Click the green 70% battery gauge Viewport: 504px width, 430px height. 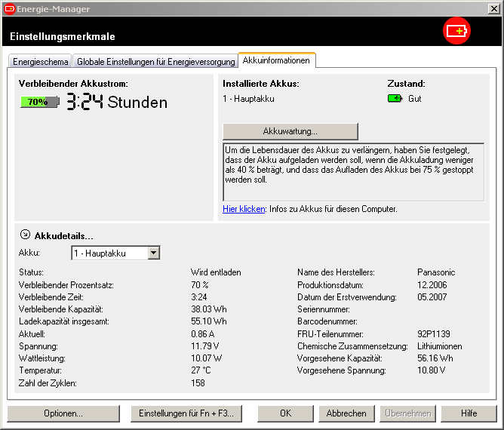(x=40, y=102)
